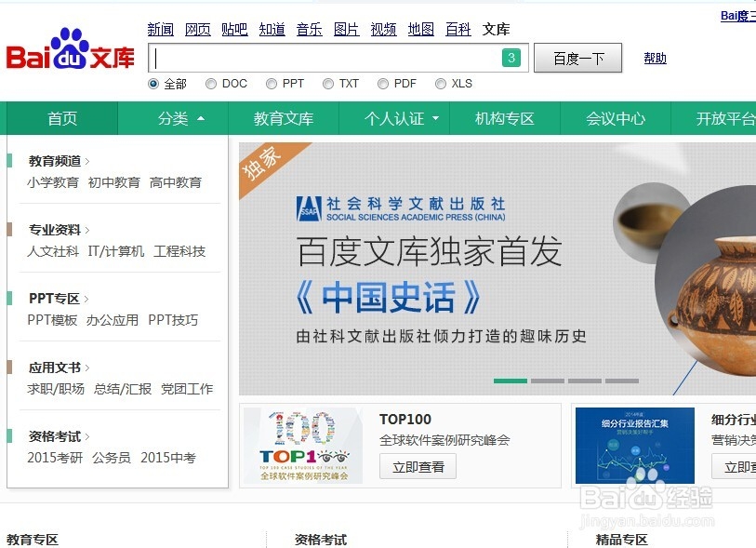756x548 pixels.
Task: Open the 会议中心 navigation tab
Action: (x=616, y=118)
